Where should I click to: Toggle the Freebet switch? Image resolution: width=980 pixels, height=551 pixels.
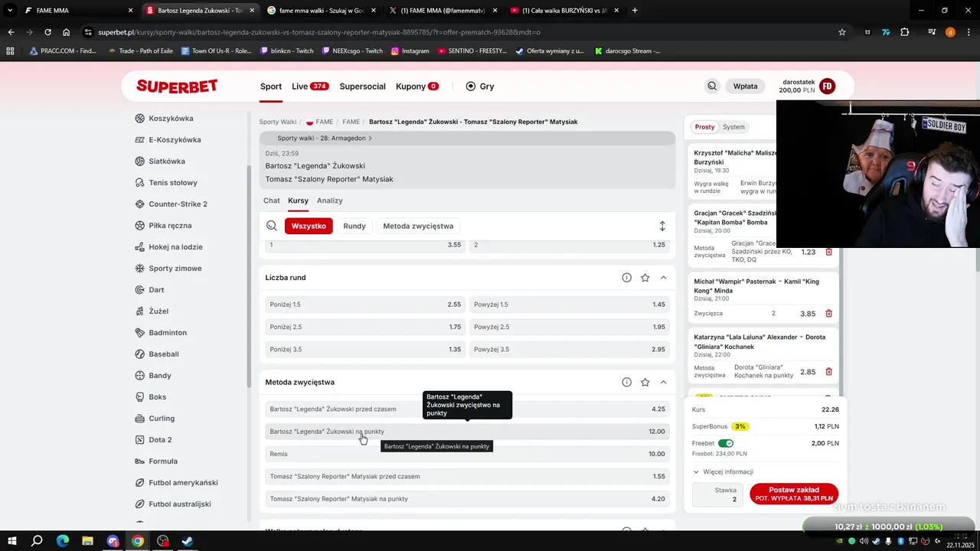point(726,443)
